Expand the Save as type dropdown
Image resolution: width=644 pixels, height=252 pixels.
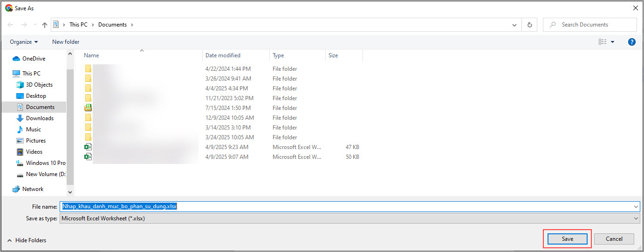[x=636, y=218]
